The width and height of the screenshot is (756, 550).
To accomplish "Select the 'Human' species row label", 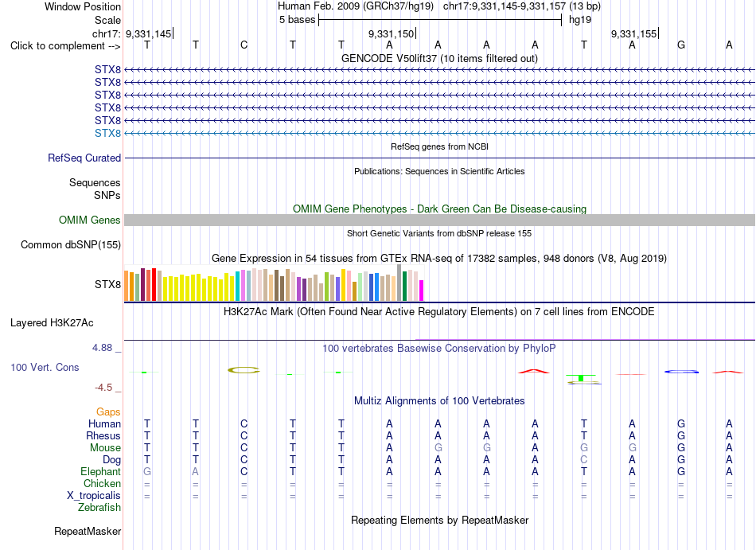I will point(104,423).
